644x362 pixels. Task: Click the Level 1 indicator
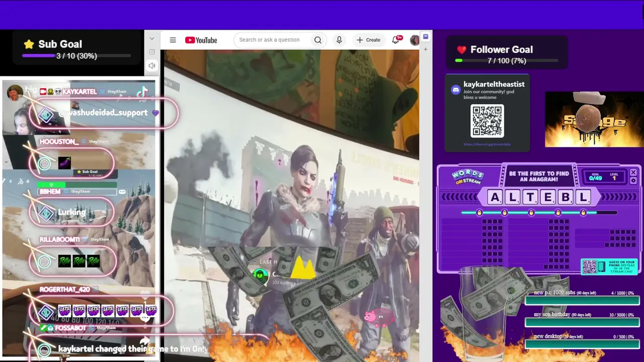click(x=614, y=176)
